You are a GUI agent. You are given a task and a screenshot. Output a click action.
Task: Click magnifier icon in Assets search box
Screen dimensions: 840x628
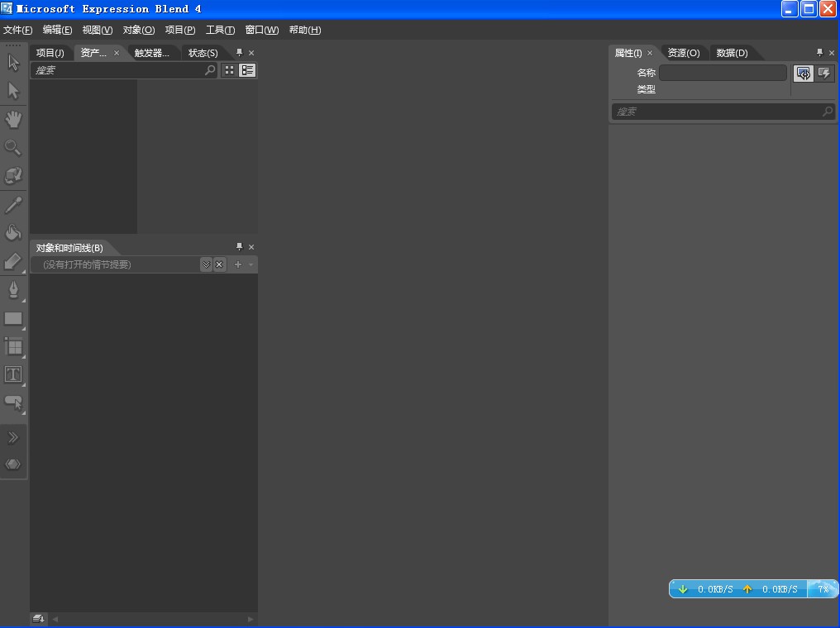tap(210, 69)
